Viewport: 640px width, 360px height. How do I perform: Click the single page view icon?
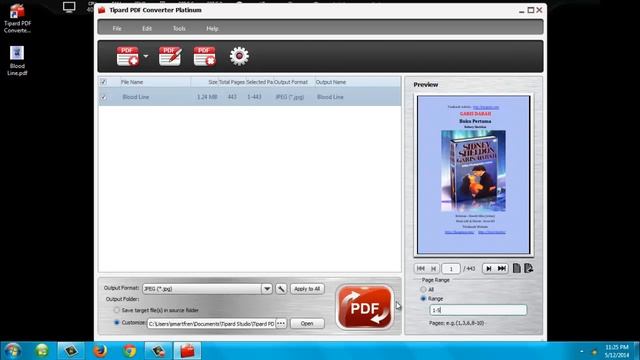click(517, 268)
